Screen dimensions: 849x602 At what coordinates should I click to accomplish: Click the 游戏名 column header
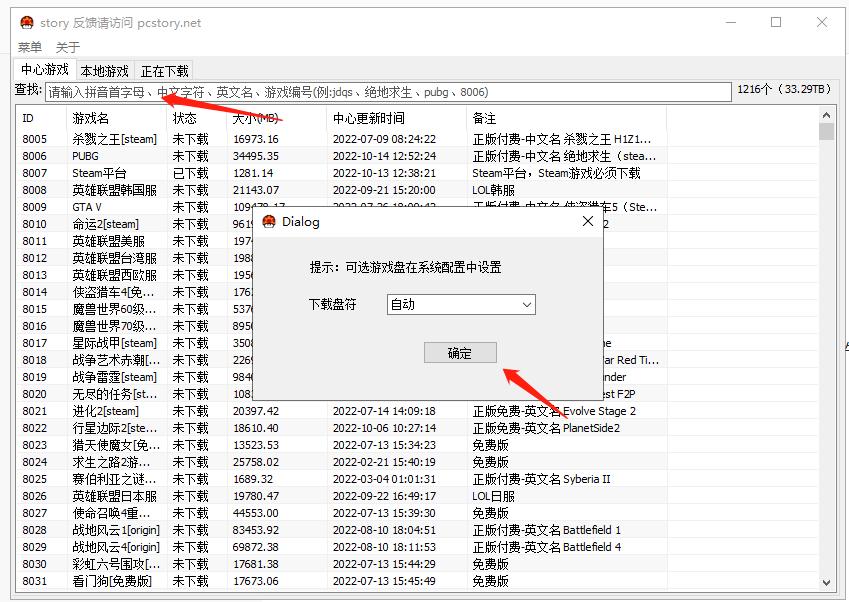[x=95, y=118]
